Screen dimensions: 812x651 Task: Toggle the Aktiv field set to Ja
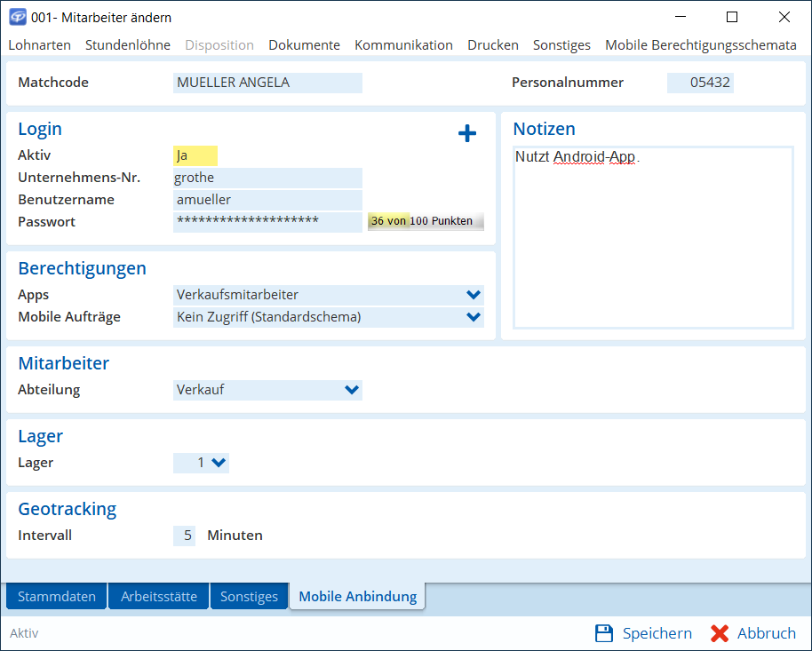pyautogui.click(x=195, y=155)
